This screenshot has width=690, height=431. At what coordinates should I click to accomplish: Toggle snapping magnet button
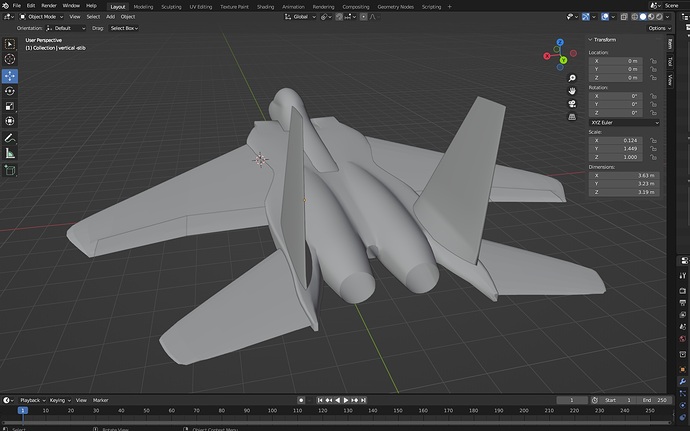pos(339,17)
